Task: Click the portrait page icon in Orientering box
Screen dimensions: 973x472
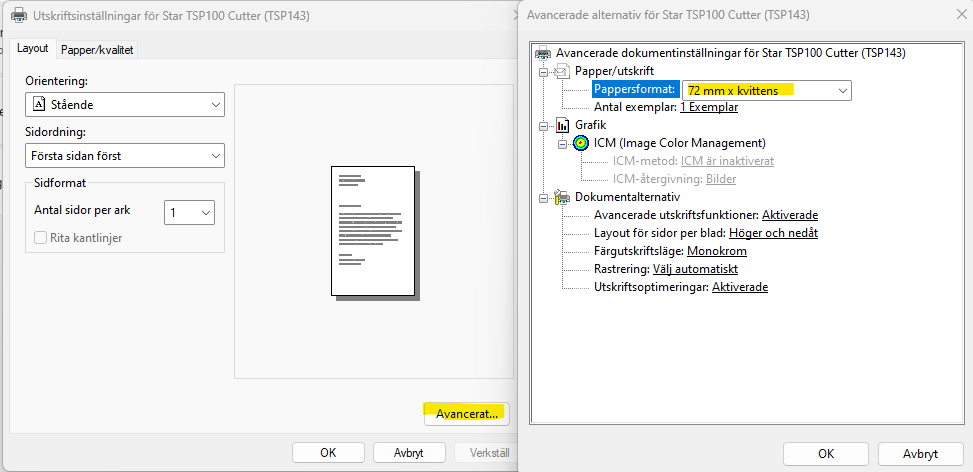Action: pyautogui.click(x=38, y=105)
